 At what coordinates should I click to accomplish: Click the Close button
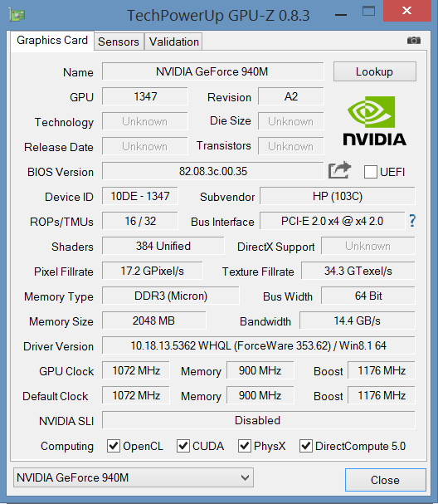(386, 480)
